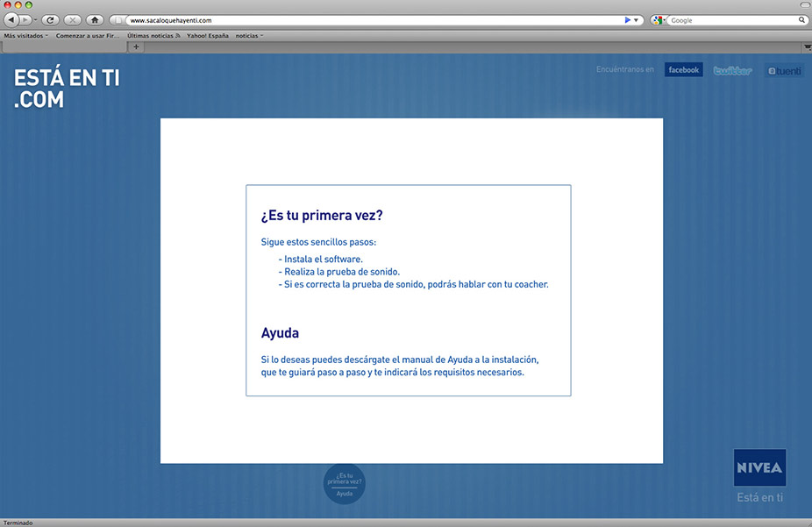Open the back/forward history dropdown arrow
The image size is (812, 527).
click(x=35, y=19)
